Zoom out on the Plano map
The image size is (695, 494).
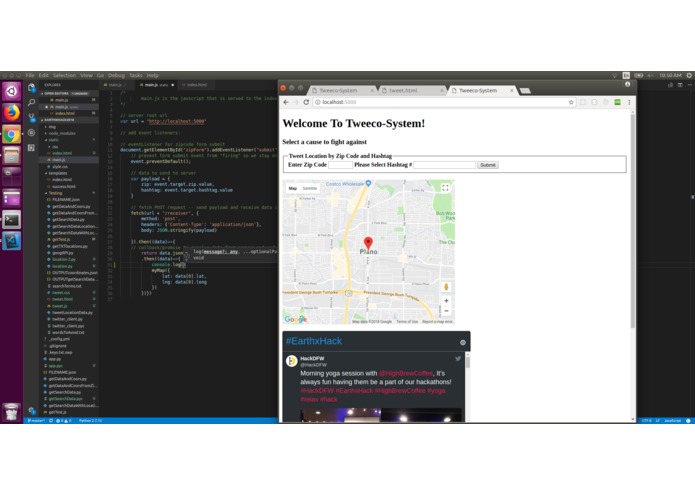point(446,311)
